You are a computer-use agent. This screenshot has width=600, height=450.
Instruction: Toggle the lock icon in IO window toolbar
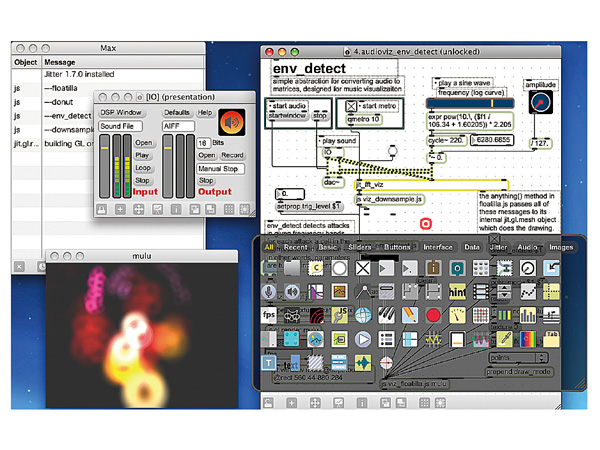coord(101,209)
